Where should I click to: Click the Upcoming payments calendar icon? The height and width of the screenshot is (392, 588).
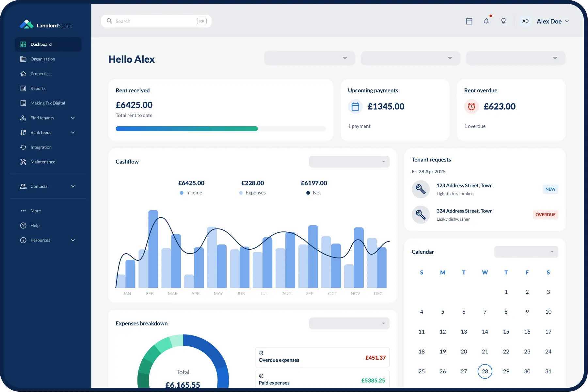pyautogui.click(x=355, y=106)
